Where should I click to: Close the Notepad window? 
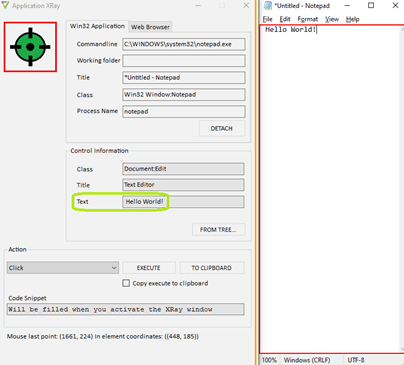tap(395, 5)
